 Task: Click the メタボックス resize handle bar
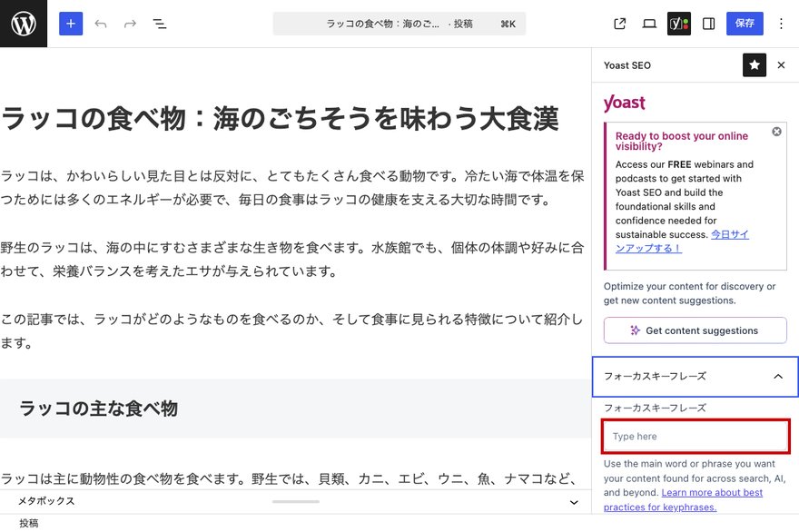tap(296, 502)
